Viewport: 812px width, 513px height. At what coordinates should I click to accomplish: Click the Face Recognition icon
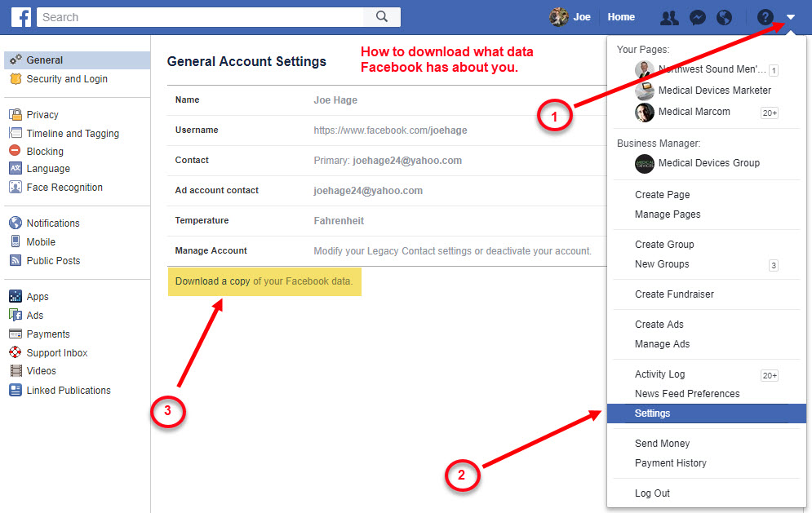pos(16,187)
